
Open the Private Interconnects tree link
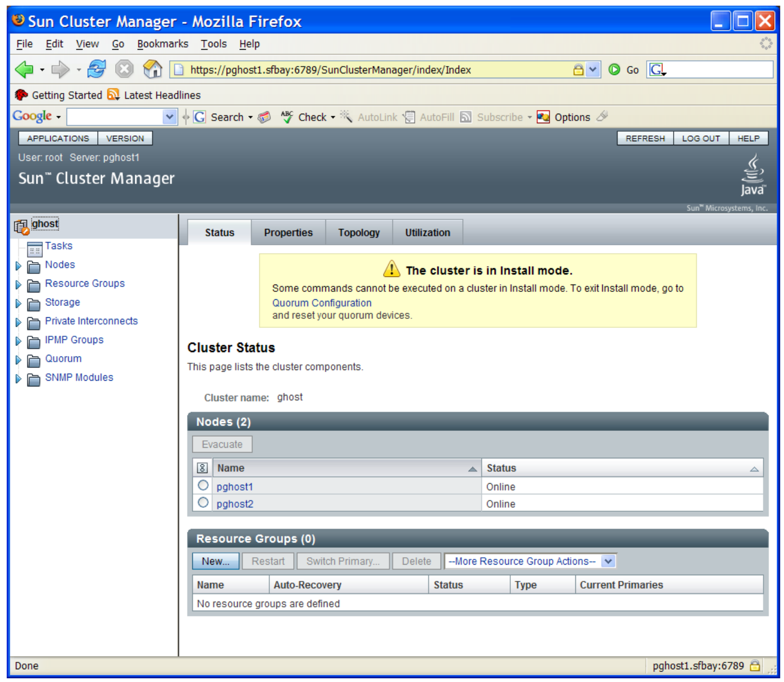click(91, 321)
